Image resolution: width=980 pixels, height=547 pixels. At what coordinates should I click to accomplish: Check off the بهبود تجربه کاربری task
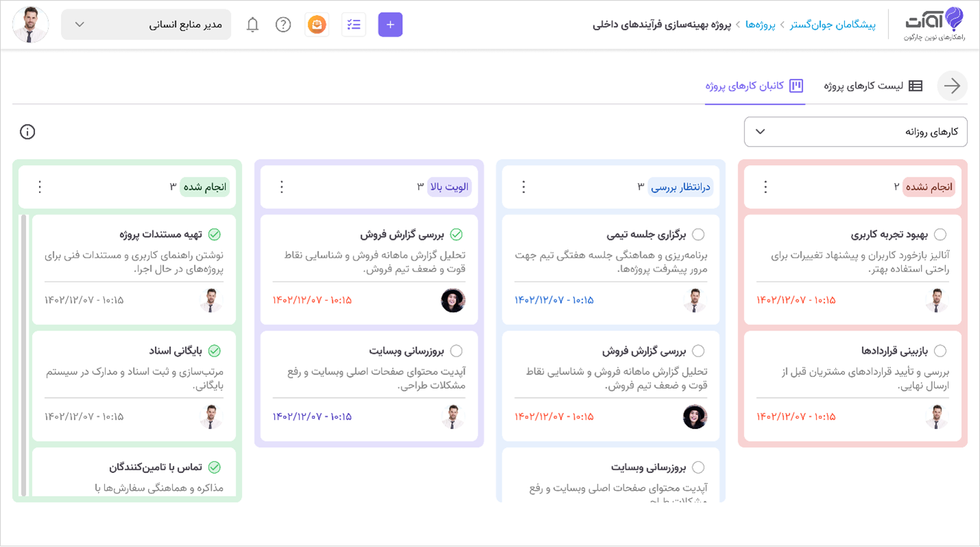(940, 234)
